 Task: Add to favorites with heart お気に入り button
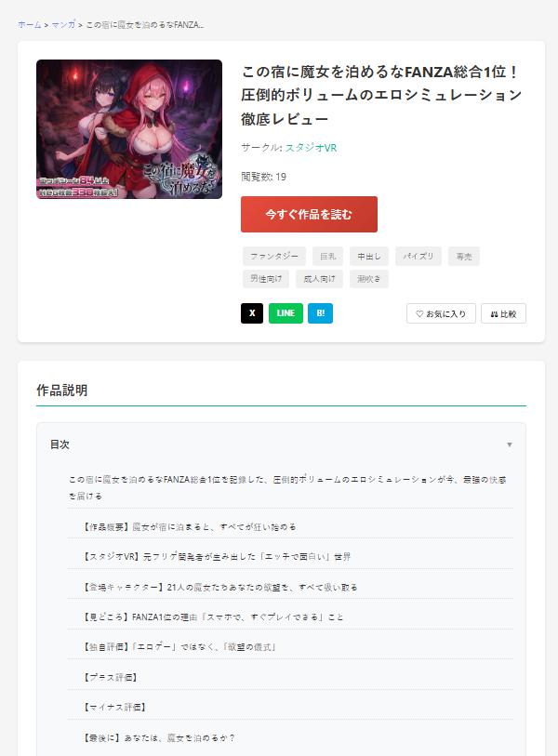441,314
